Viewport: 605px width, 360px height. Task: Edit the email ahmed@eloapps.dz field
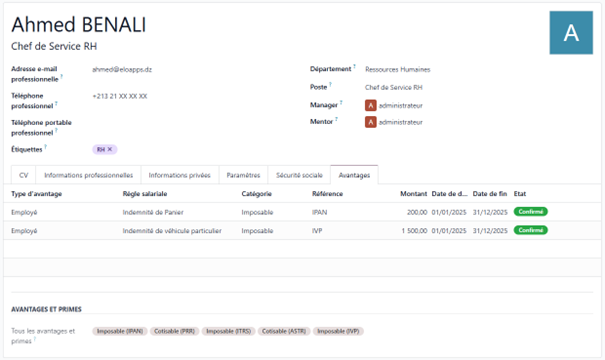tap(122, 69)
